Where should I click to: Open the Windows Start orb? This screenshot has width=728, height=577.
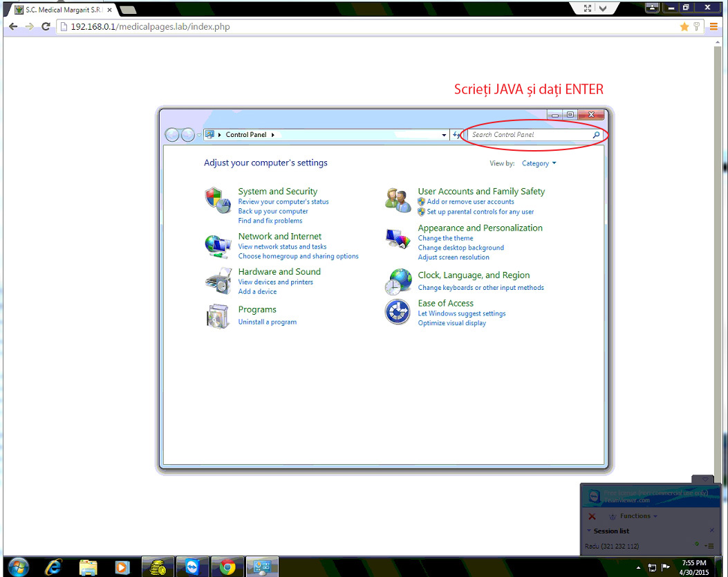(x=18, y=567)
